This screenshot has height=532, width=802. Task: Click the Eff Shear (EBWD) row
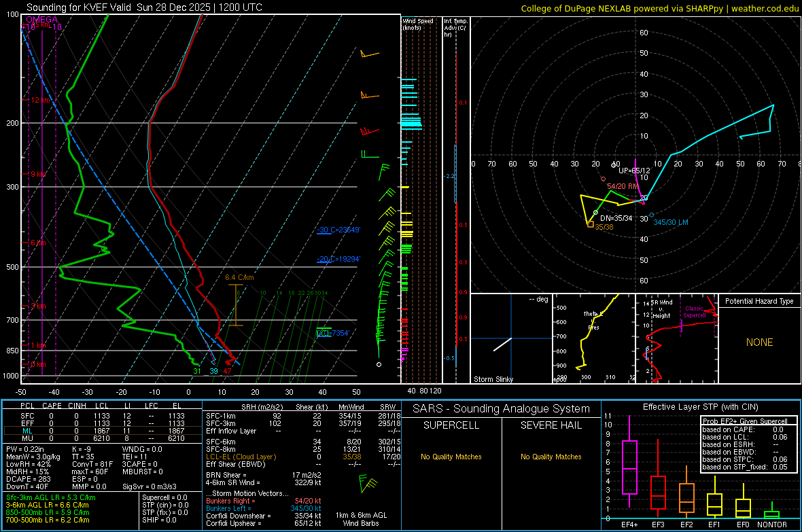point(302,464)
